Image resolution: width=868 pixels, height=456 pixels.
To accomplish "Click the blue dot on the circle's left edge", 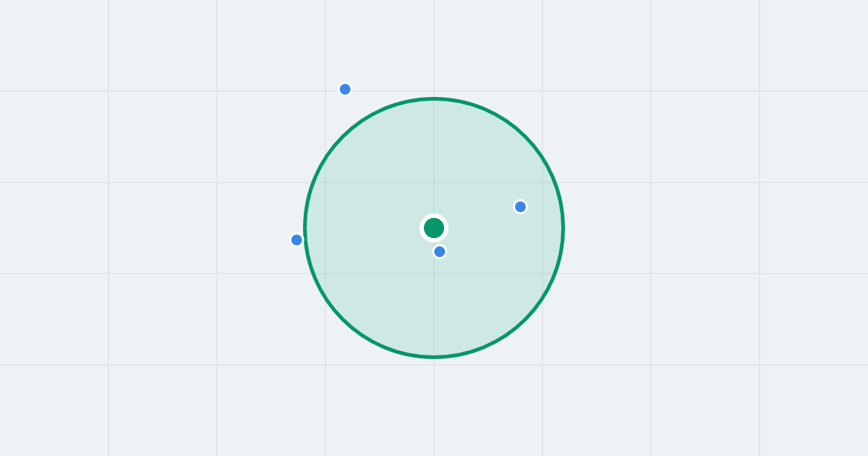I will click(x=297, y=240).
